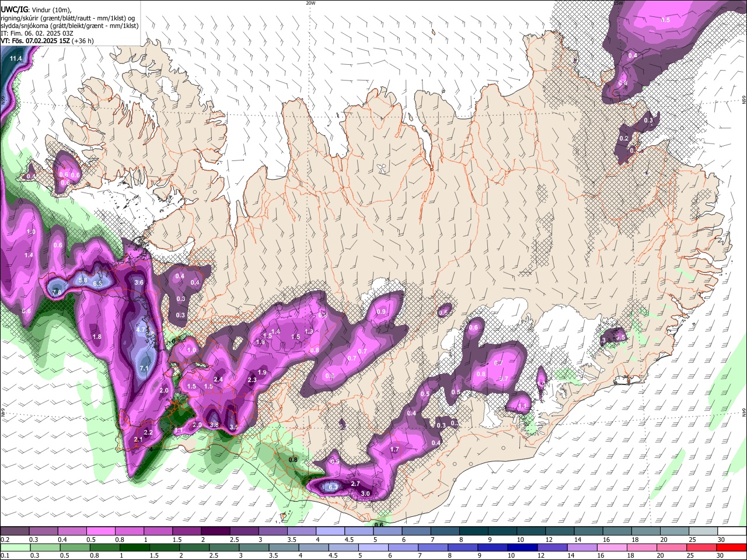Click the 'slydda/snjókoma' description line in header
The image size is (747, 560).
click(69, 26)
